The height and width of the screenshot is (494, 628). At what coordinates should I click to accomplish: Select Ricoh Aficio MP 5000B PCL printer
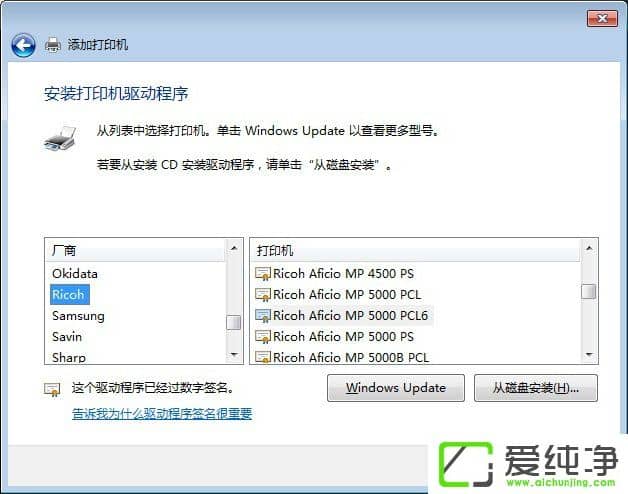coord(351,357)
